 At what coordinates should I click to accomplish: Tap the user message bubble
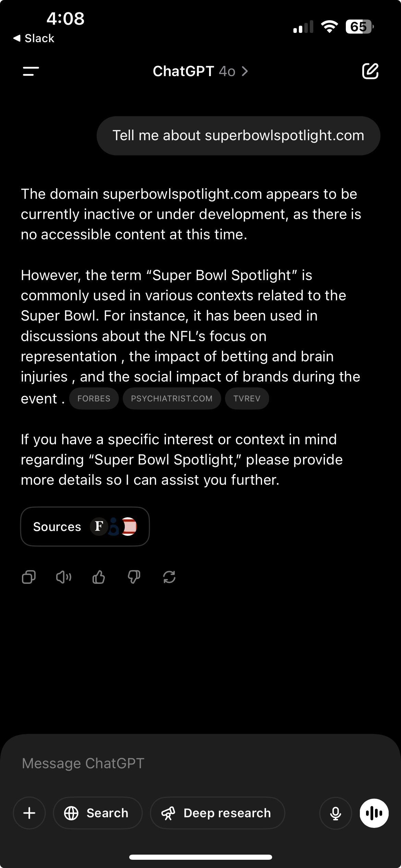(x=239, y=135)
